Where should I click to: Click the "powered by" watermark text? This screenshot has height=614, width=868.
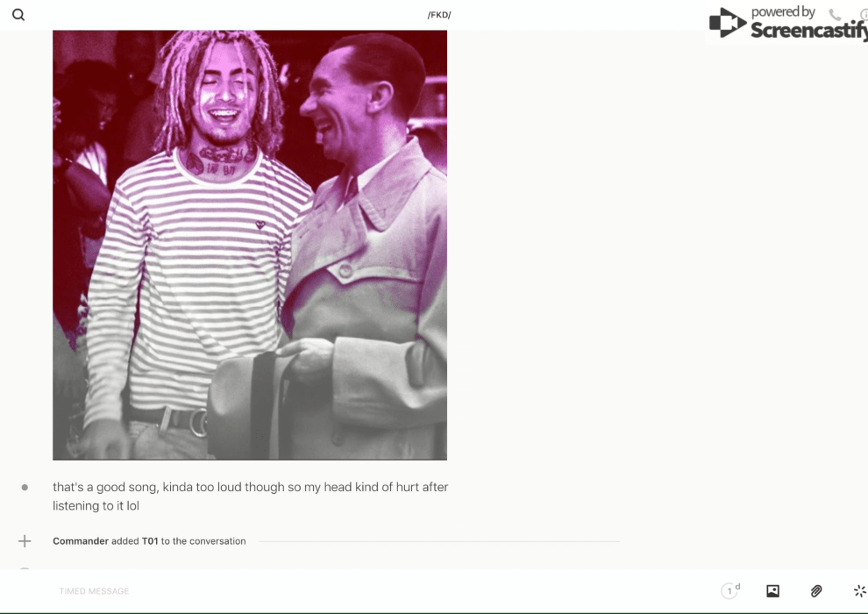(x=783, y=11)
